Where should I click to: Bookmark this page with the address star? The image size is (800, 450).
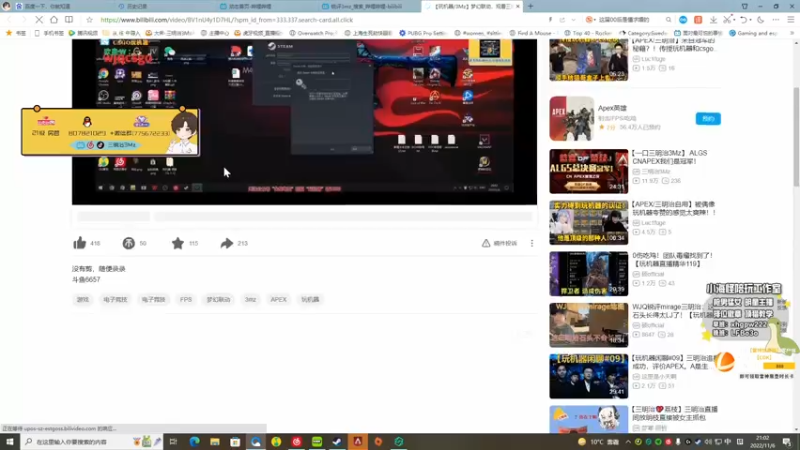[x=89, y=20]
